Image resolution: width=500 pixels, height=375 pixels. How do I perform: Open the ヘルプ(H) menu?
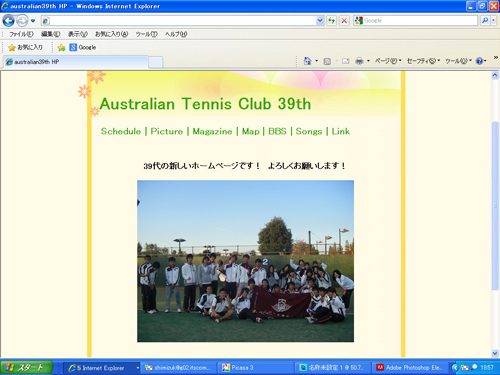pyautogui.click(x=176, y=34)
